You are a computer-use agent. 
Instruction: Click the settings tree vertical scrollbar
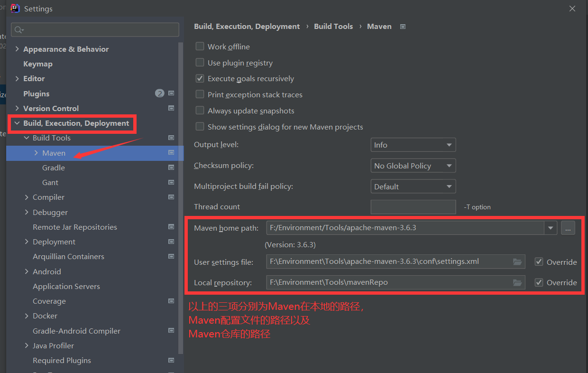(x=180, y=197)
